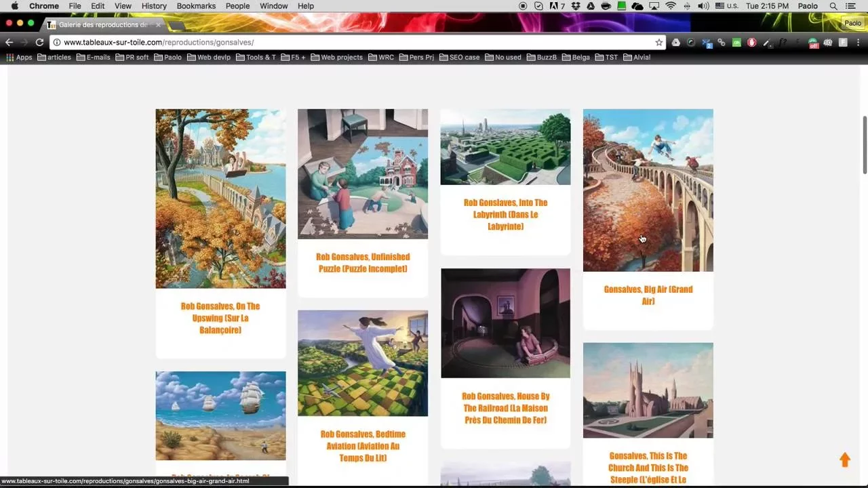The width and height of the screenshot is (868, 488).
Task: Click the f? font-finder extension icon
Action: 783,42
